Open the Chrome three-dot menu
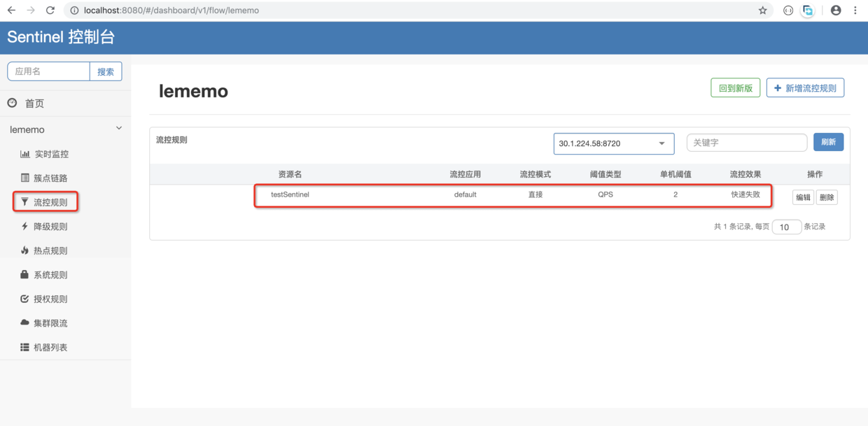The height and width of the screenshot is (426, 868). coord(855,10)
